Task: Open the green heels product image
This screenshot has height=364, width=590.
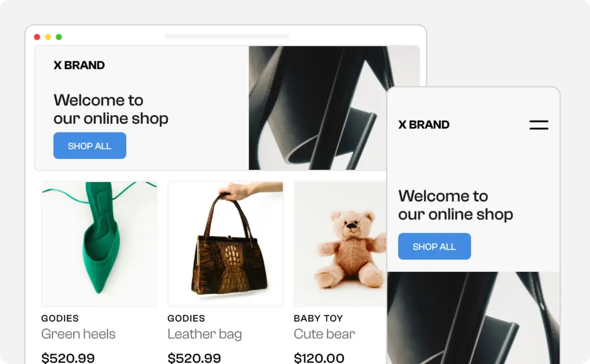Action: 99,244
